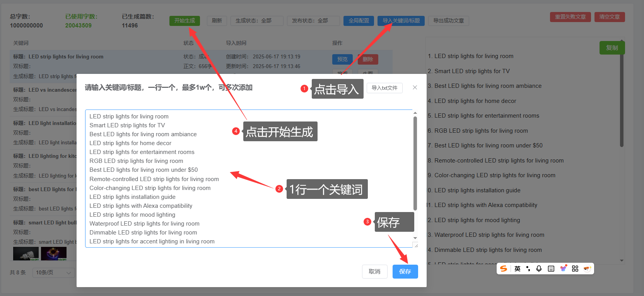Screen dimensions: 644x296
Task: Click line 'Best LED lights for living room ambiance' in textarea
Action: 143,134
